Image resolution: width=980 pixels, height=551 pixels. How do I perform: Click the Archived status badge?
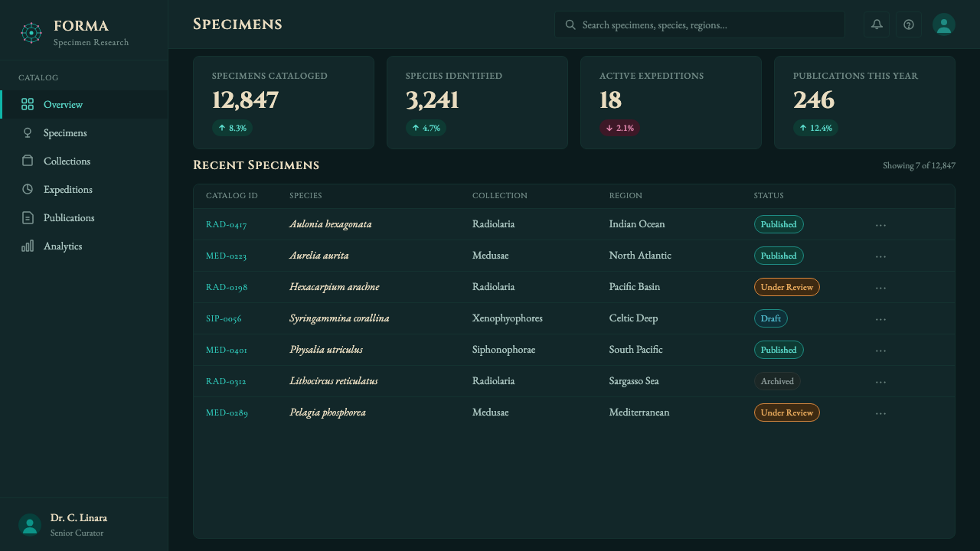pyautogui.click(x=777, y=381)
